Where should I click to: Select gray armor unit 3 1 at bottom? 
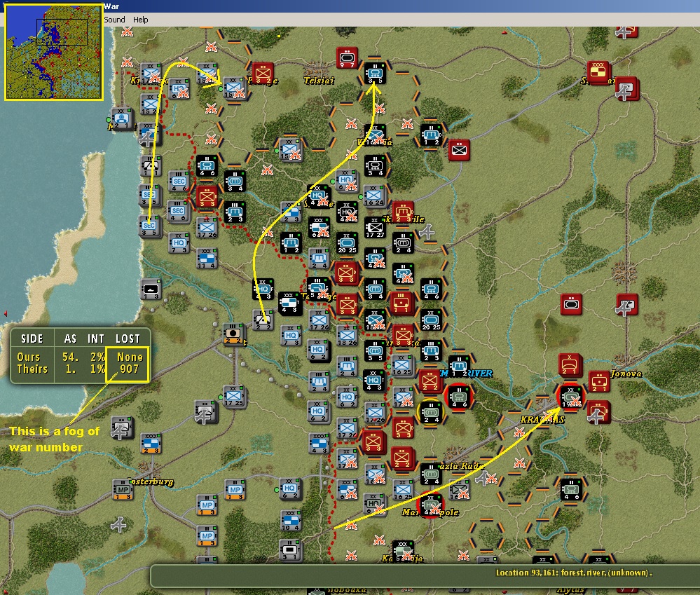291,550
